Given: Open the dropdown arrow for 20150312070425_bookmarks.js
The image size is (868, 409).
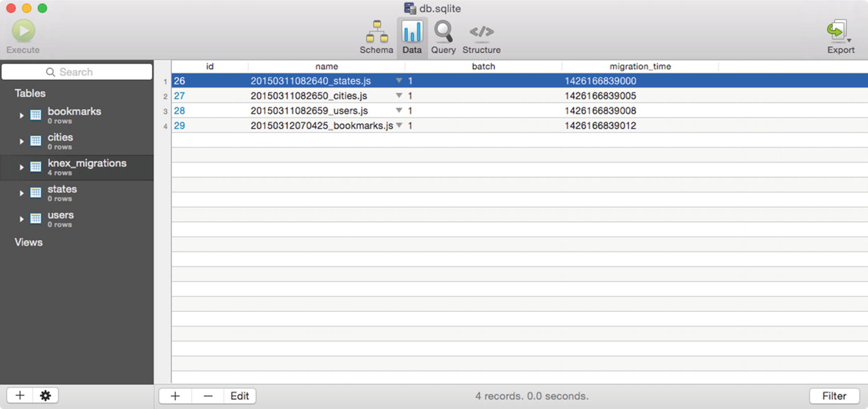Looking at the screenshot, I should click(x=399, y=125).
